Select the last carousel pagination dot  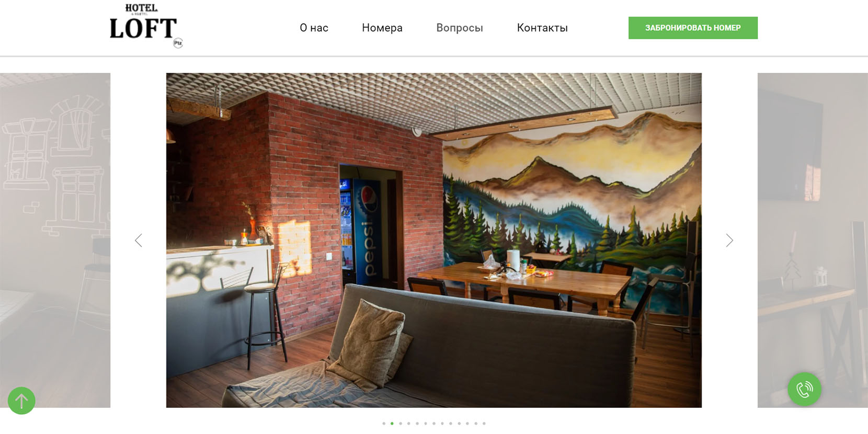click(484, 424)
